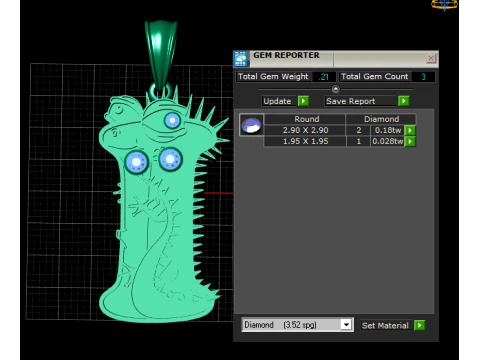Click the Diamond column header

point(381,119)
